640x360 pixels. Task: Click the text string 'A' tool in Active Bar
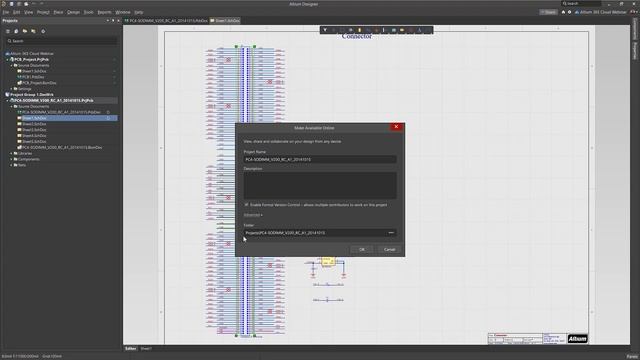[419, 30]
